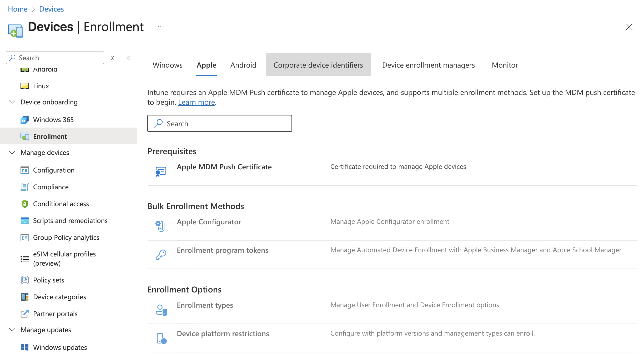Screen dimensions: 644x354
Task: Click the Apple MDM Push Certificate icon
Action: (x=160, y=171)
